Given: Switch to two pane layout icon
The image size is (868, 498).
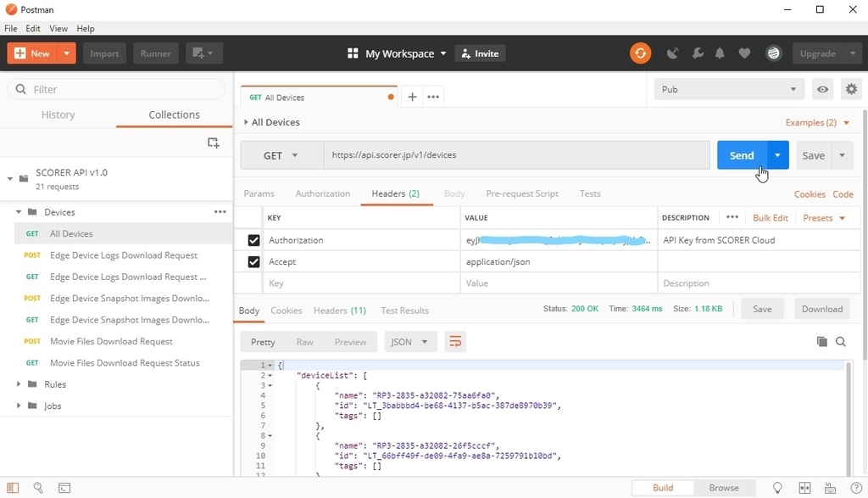Looking at the screenshot, I should click(x=804, y=488).
